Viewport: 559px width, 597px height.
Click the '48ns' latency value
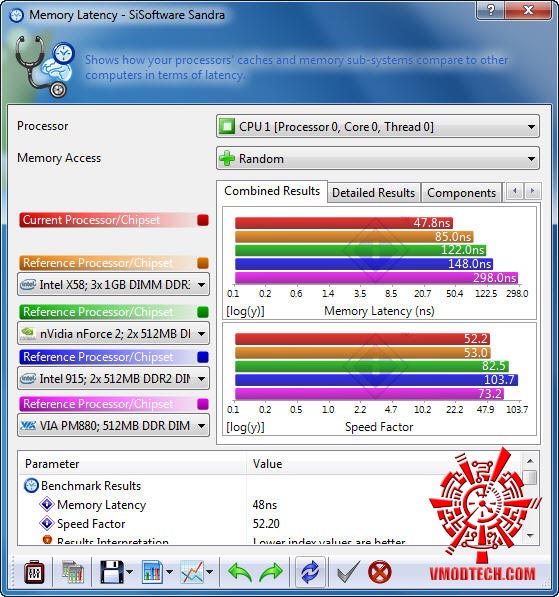coord(265,505)
